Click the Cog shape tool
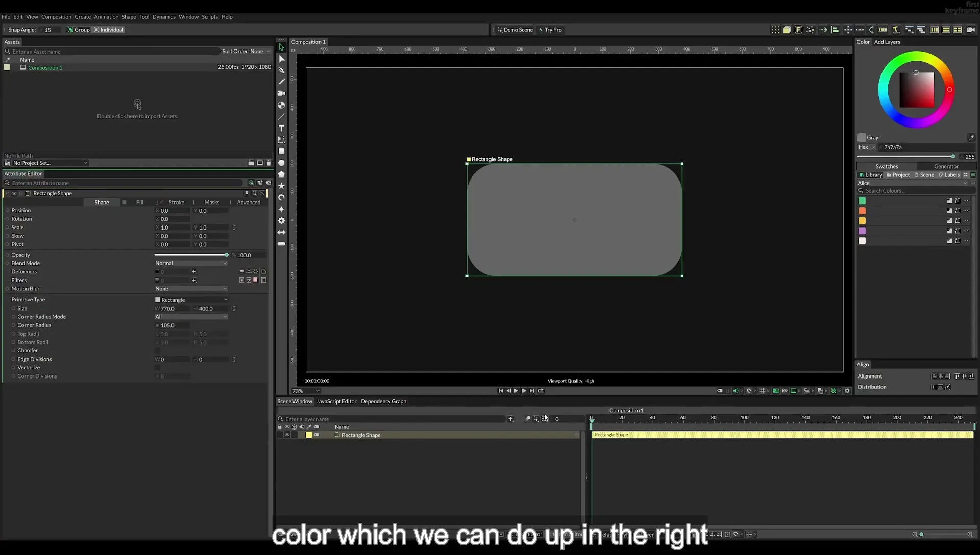980x555 pixels. (281, 221)
